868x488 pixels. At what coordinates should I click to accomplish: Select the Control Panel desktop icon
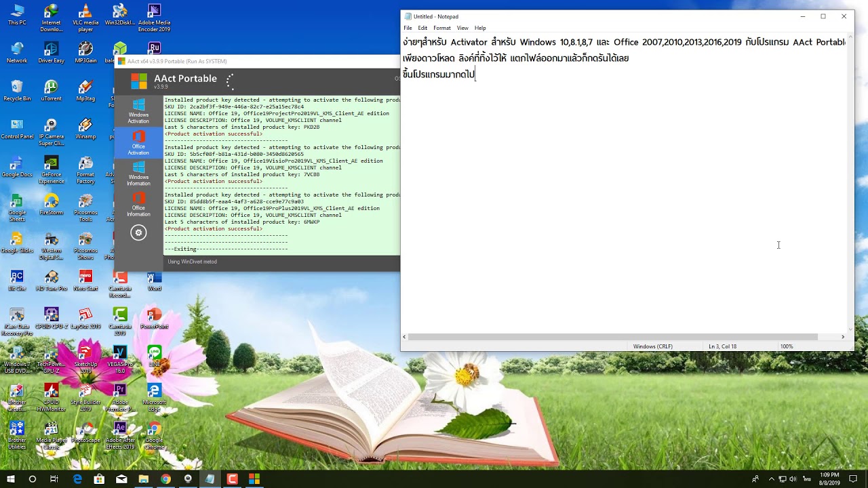17,129
